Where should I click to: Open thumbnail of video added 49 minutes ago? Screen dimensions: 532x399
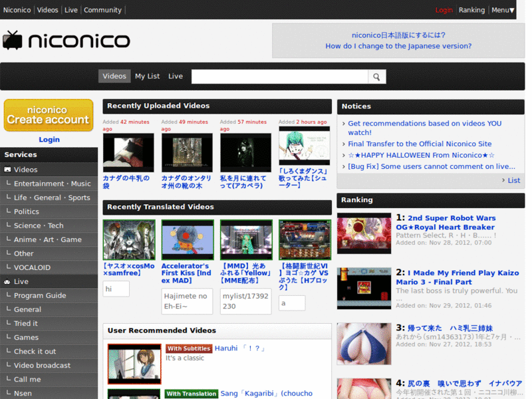pos(187,153)
